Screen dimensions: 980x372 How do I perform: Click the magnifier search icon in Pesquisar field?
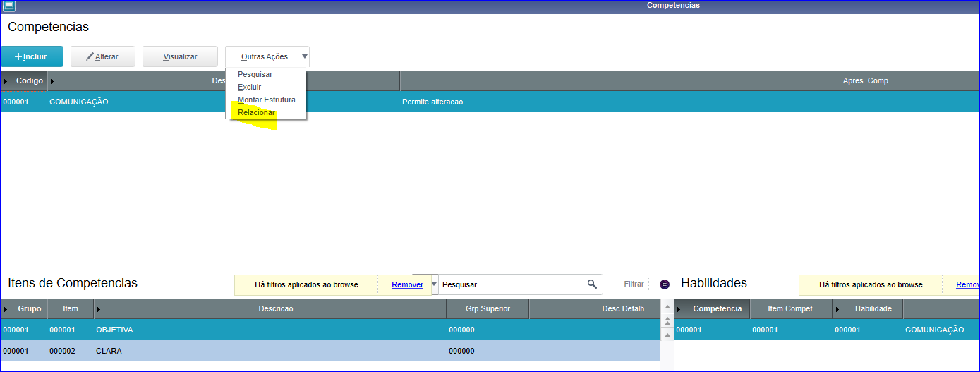[x=592, y=284]
